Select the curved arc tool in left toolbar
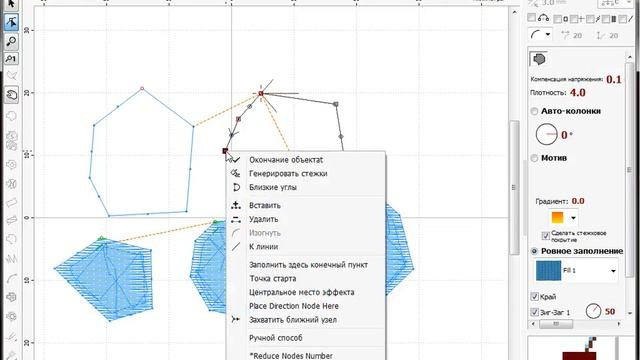Image resolution: width=640 pixels, height=360 pixels. click(11, 278)
